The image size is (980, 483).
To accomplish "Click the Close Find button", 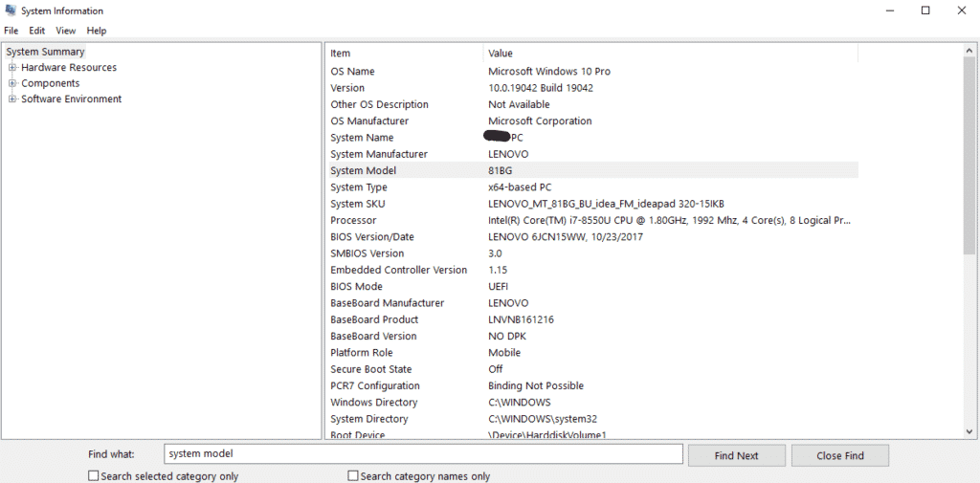I will [840, 455].
